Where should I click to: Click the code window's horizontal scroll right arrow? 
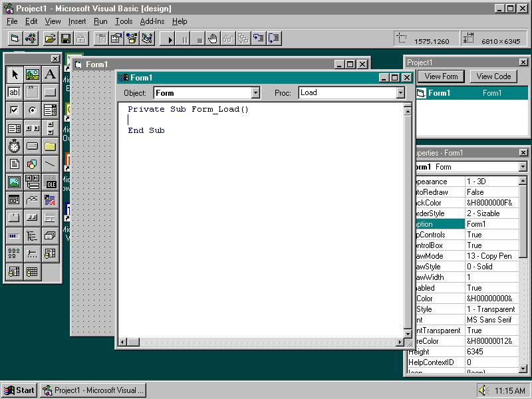pos(400,342)
